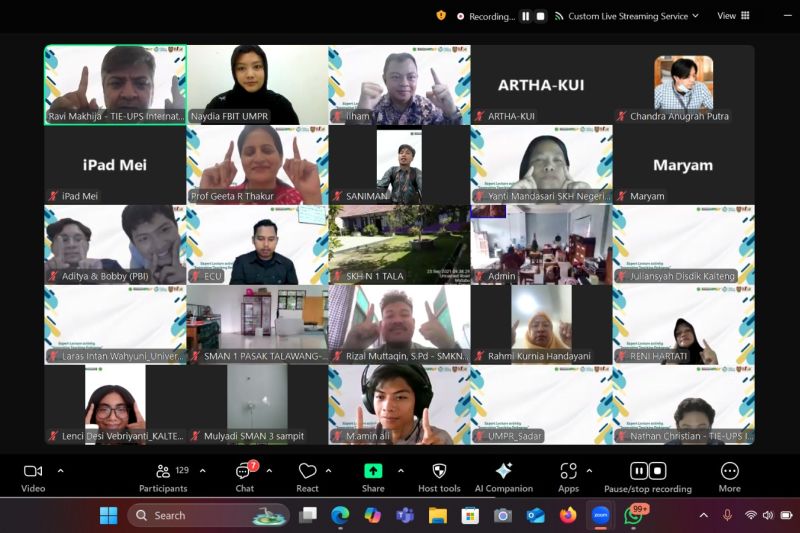
Task: Open the More options icon
Action: (x=730, y=471)
